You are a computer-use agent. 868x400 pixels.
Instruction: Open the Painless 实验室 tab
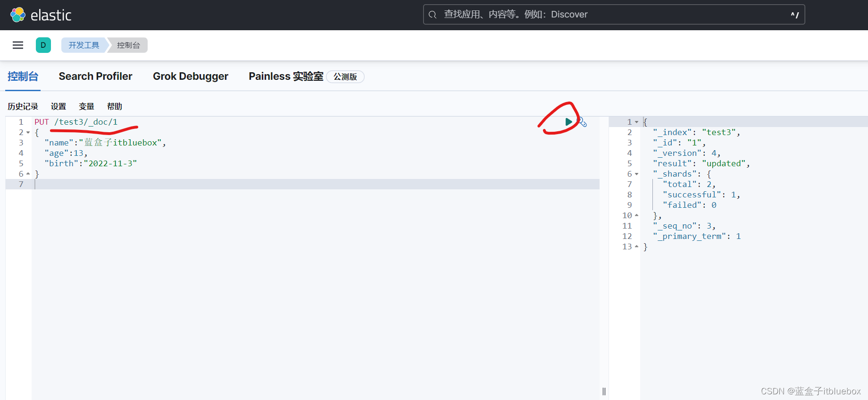pyautogui.click(x=286, y=77)
